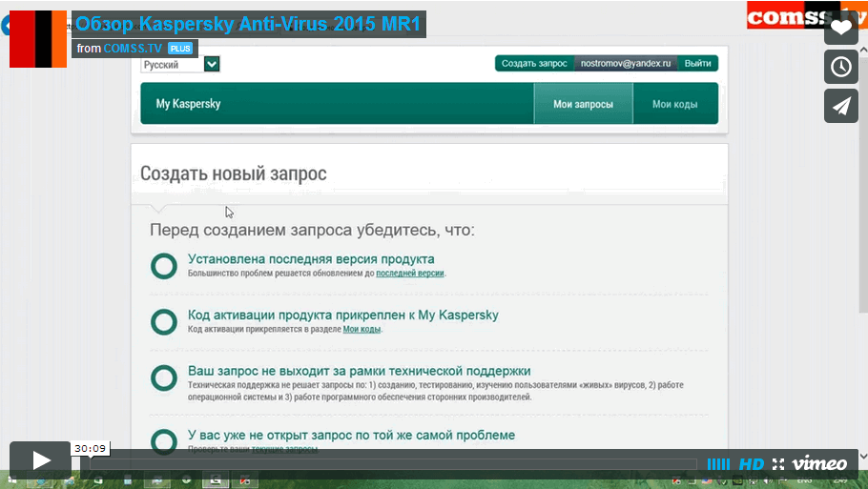Open the Русский language dropdown arrow
The width and height of the screenshot is (868, 489).
click(x=212, y=64)
